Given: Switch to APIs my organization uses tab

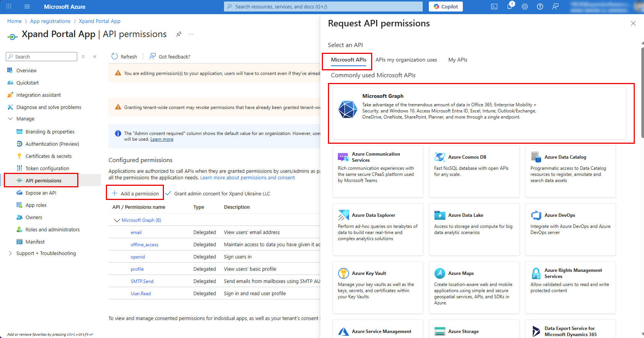Looking at the screenshot, I should point(406,60).
